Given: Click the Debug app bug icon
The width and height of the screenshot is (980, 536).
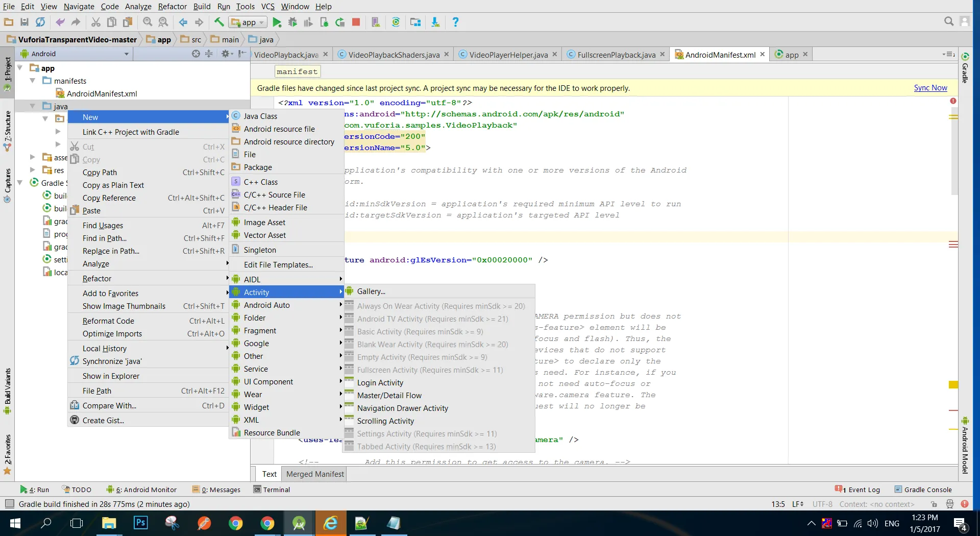Looking at the screenshot, I should 292,22.
